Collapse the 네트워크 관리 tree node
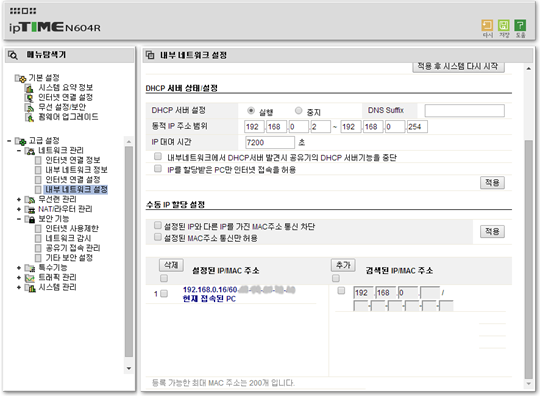The width and height of the screenshot is (540, 396). pos(19,150)
